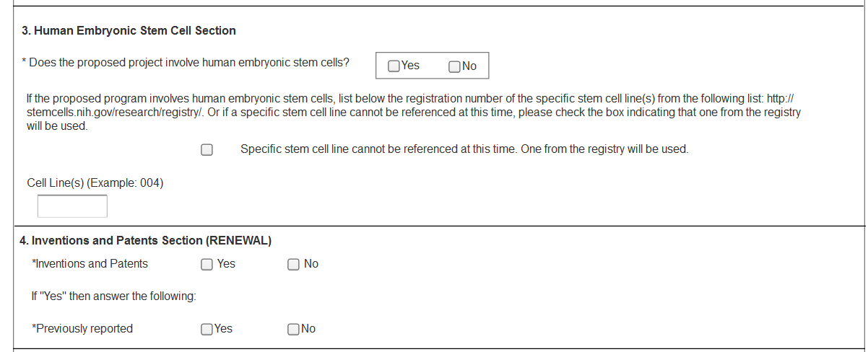Screen dimensions: 868x352
Task: Check No for human embryonic stem cells
Action: click(x=454, y=66)
